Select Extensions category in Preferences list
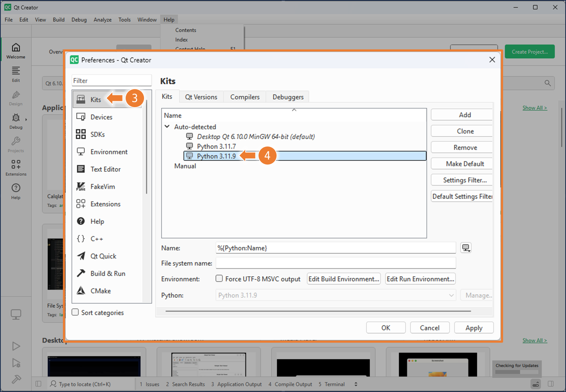The width and height of the screenshot is (566, 392). [x=107, y=204]
